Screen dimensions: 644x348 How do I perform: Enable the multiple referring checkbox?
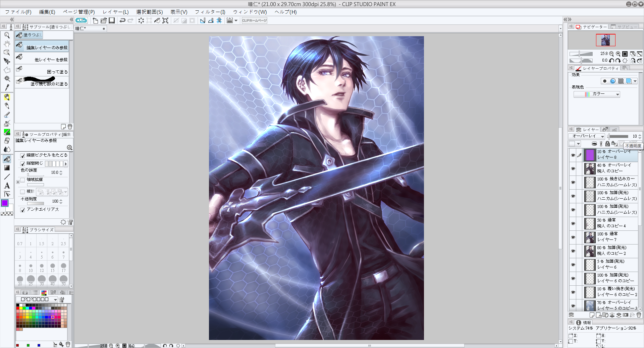click(23, 192)
